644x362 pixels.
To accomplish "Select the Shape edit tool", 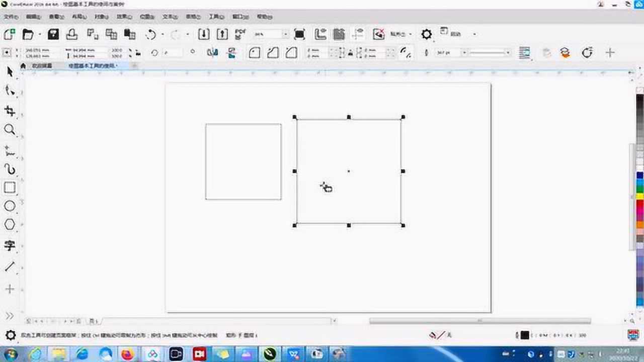I will pyautogui.click(x=10, y=91).
